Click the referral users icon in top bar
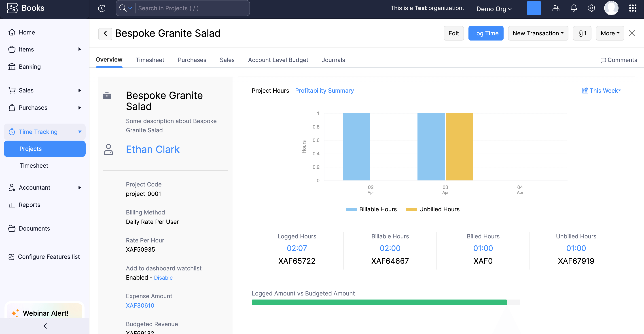Image resolution: width=644 pixels, height=334 pixels. 556,8
